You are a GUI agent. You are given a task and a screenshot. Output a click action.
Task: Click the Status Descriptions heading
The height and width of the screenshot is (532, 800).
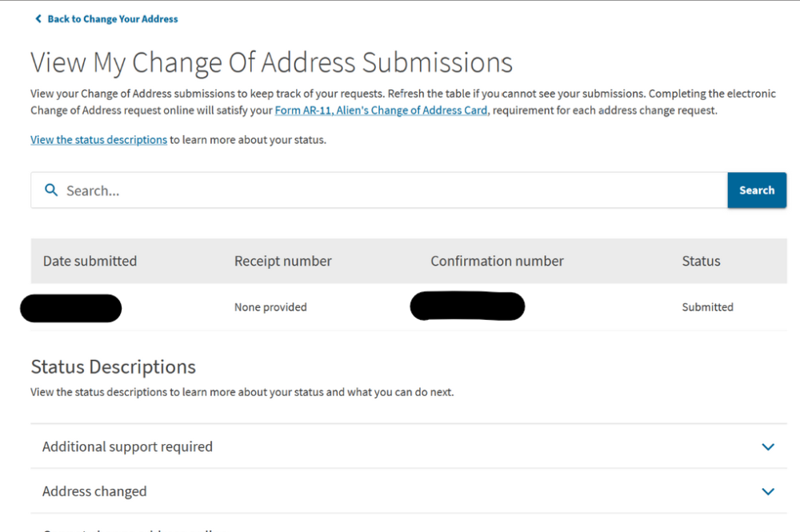[113, 367]
